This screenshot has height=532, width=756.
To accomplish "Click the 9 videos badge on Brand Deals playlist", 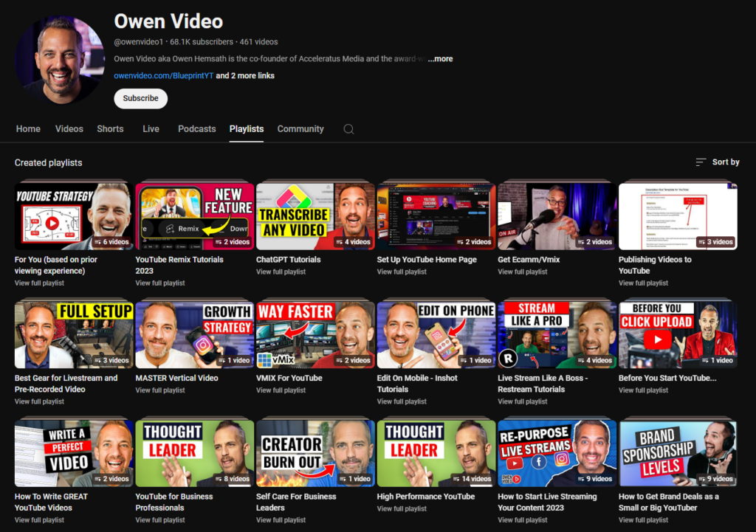I will 716,479.
